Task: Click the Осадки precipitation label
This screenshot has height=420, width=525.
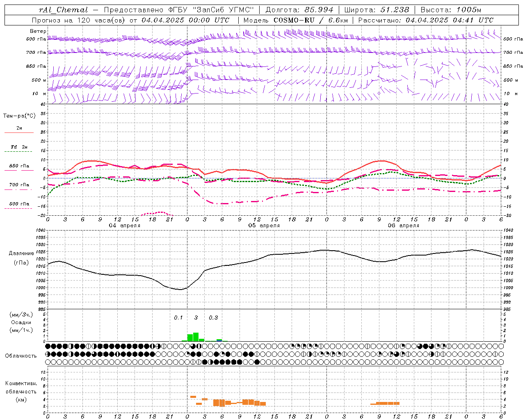Action: coord(21,322)
